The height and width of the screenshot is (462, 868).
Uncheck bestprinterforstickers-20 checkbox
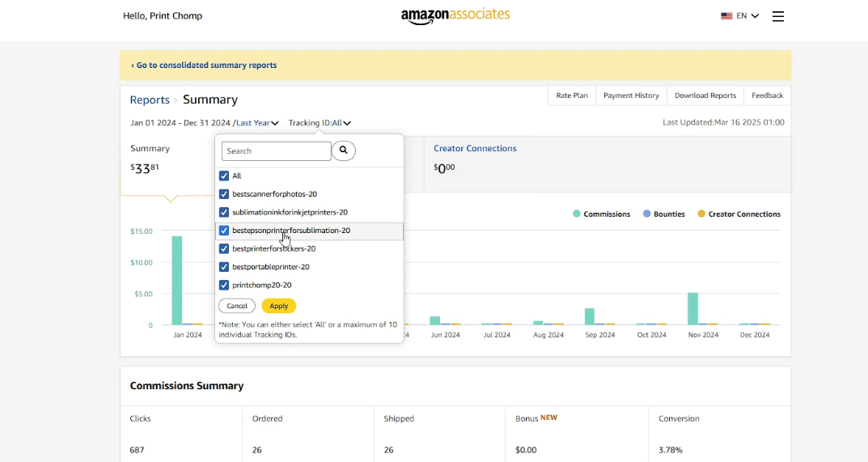pyautogui.click(x=223, y=248)
